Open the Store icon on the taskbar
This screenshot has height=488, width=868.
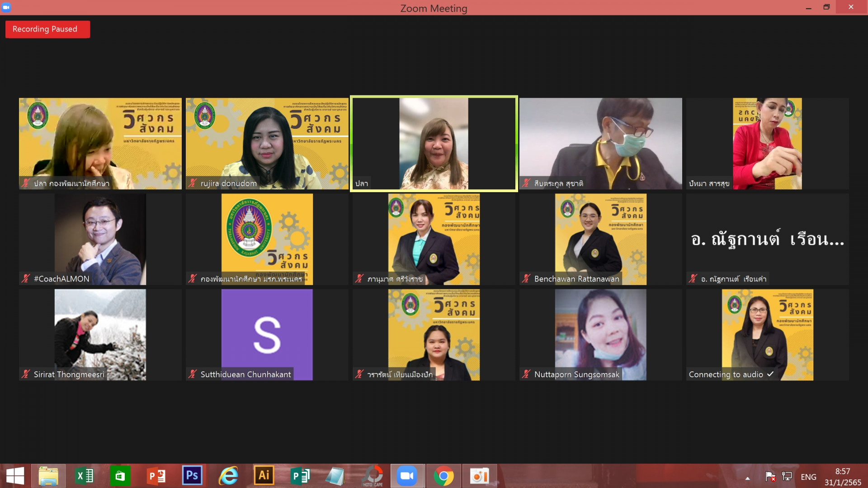pos(120,476)
